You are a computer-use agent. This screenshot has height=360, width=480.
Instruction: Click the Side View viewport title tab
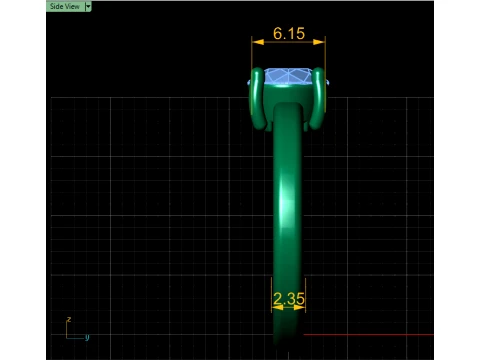coord(66,6)
